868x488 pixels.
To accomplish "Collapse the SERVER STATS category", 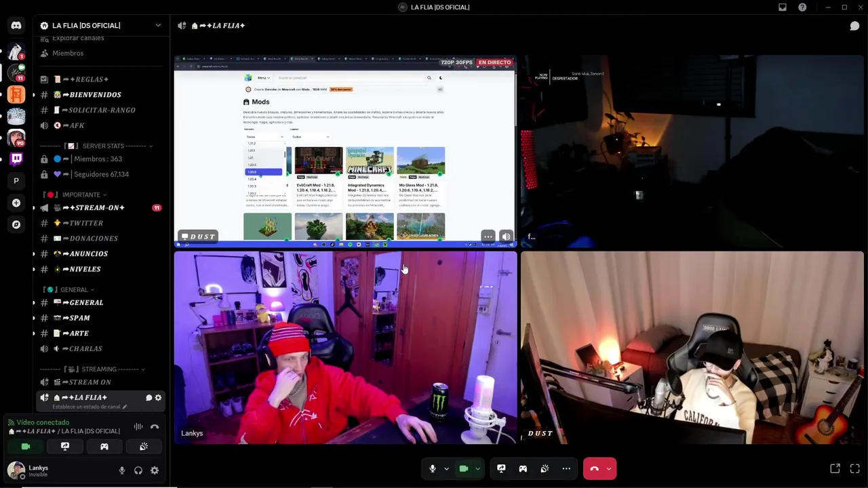I will click(95, 146).
